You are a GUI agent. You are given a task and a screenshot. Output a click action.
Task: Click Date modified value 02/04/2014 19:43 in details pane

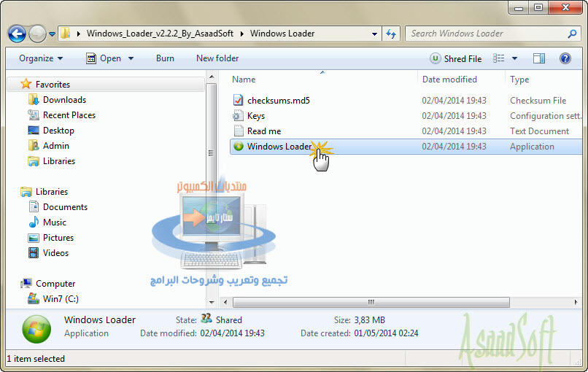click(232, 333)
